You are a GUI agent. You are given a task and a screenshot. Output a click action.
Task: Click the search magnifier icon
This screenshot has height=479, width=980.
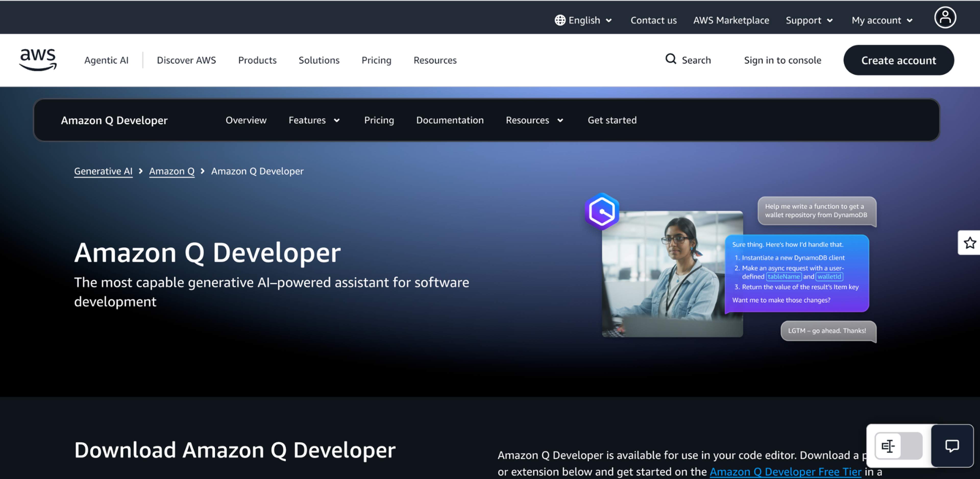pos(671,59)
